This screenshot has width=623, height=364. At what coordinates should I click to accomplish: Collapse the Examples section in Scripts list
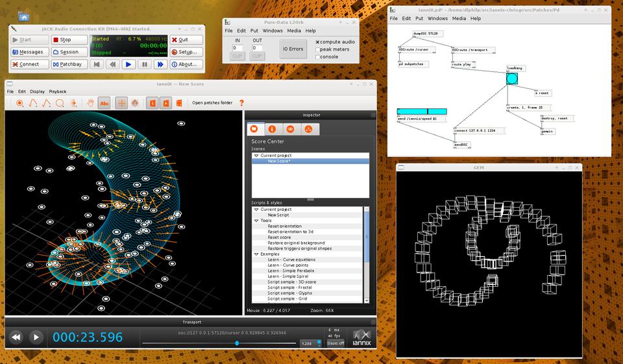(256, 254)
